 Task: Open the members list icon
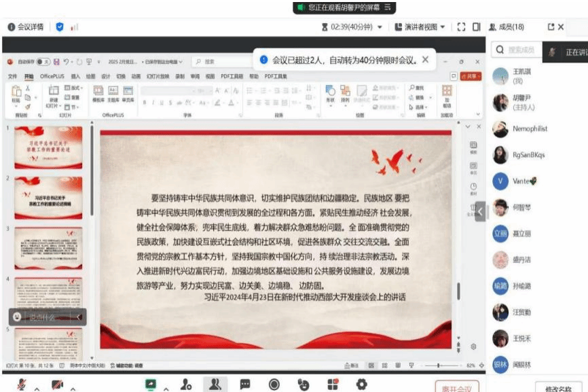point(215,385)
